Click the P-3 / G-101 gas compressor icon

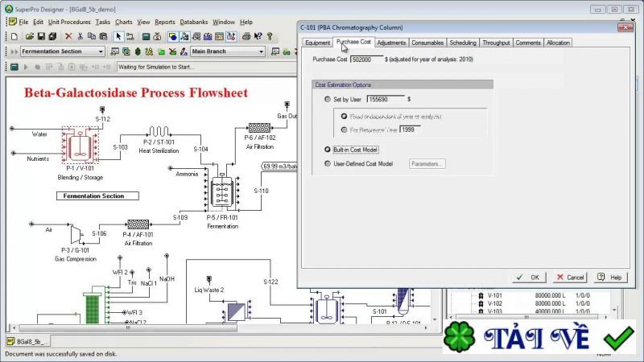point(76,234)
